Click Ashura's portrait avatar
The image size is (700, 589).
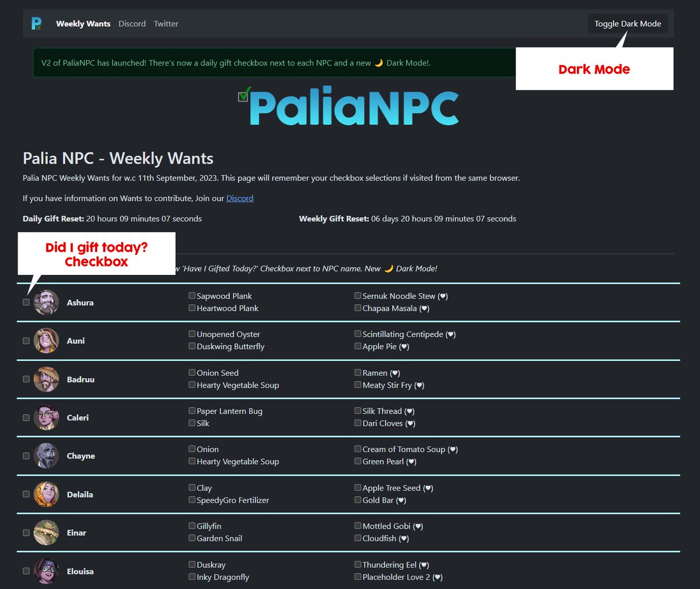pyautogui.click(x=46, y=302)
